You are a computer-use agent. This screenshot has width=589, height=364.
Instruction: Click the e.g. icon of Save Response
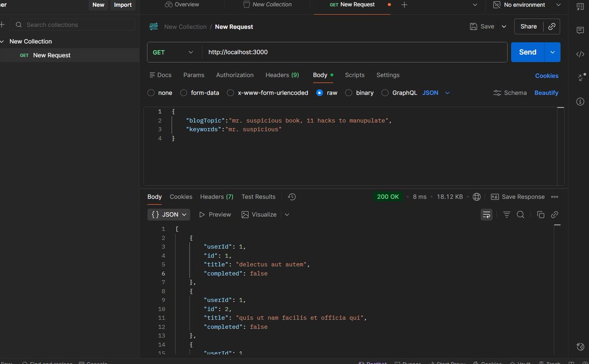point(495,197)
